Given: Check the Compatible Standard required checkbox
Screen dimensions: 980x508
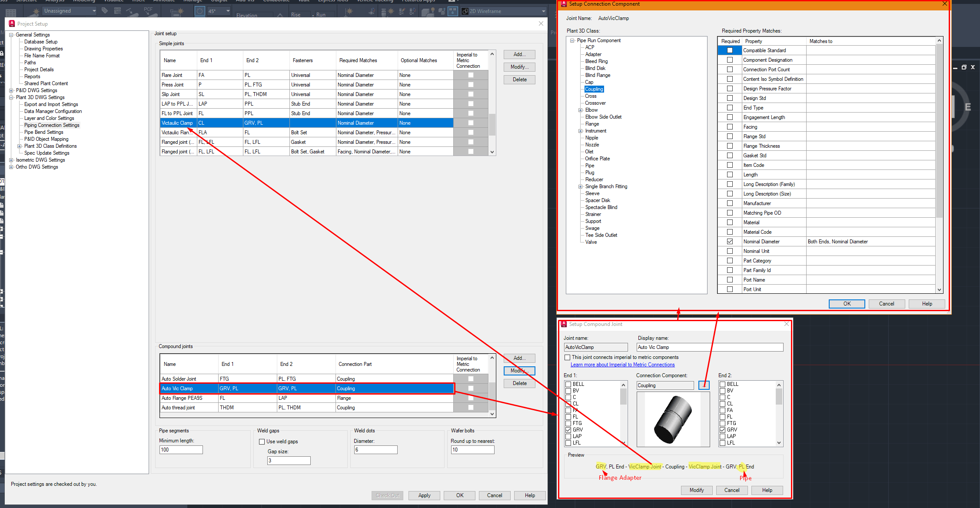Looking at the screenshot, I should pos(730,50).
